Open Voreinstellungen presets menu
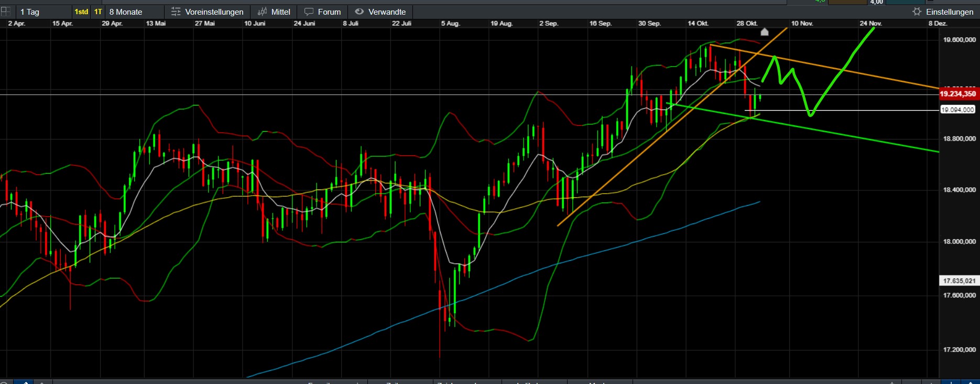Screen dimensions: 980x384 click(x=208, y=12)
